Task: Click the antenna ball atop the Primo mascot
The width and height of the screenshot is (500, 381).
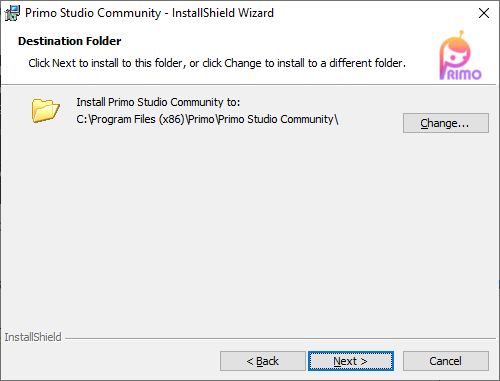Action: pos(461,33)
